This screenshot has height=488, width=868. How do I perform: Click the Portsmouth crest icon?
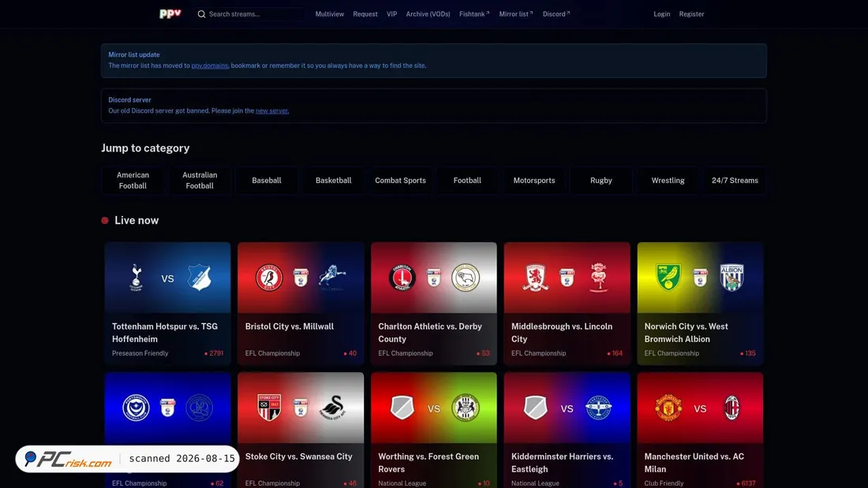(x=137, y=408)
